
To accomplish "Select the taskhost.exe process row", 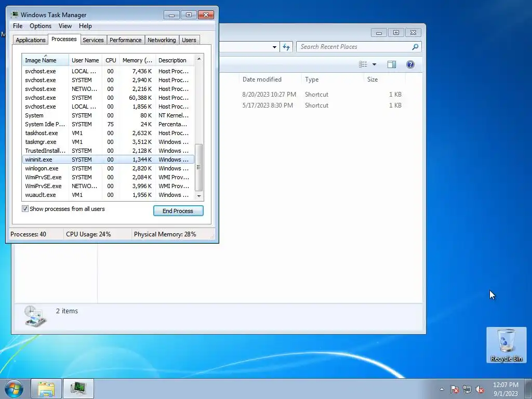I will (x=108, y=133).
